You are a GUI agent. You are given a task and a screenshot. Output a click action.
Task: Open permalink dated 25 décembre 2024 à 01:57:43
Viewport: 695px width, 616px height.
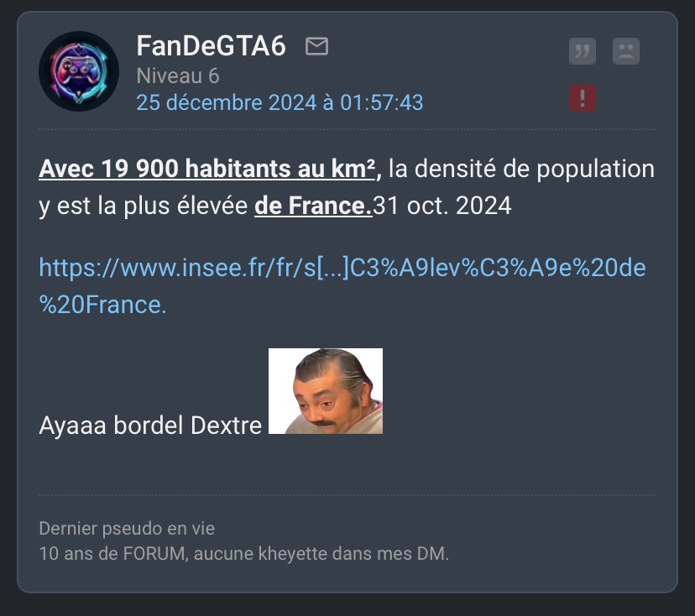click(280, 102)
